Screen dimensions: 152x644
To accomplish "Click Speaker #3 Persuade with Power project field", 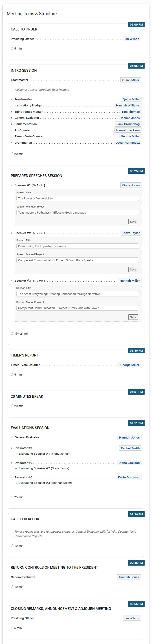I will (x=77, y=308).
